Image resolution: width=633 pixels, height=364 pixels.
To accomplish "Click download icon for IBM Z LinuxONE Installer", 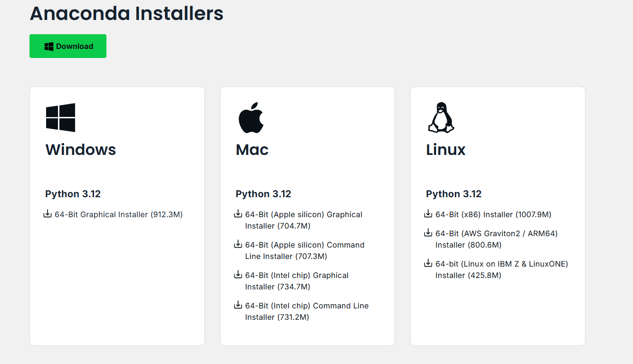I will click(x=428, y=264).
